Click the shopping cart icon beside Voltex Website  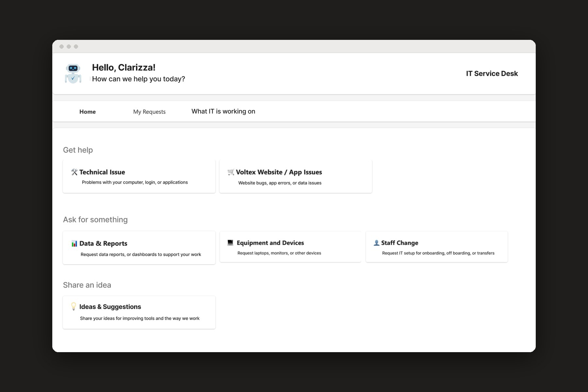tap(231, 172)
